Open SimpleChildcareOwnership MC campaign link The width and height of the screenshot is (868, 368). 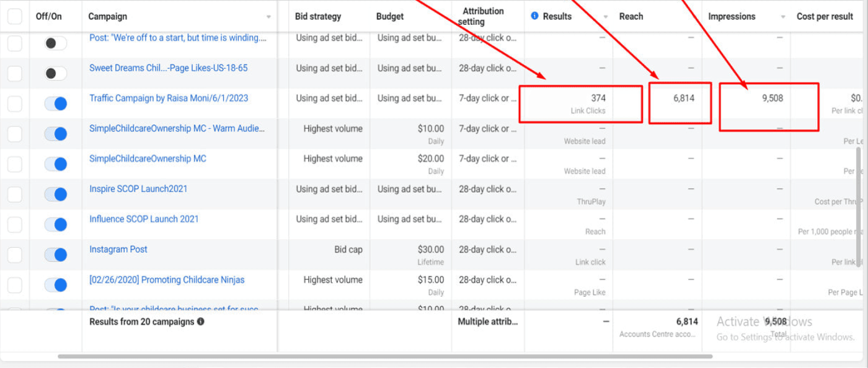coord(148,159)
